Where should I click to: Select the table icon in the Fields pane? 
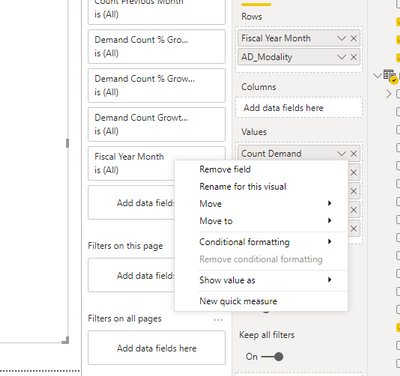pyautogui.click(x=389, y=75)
